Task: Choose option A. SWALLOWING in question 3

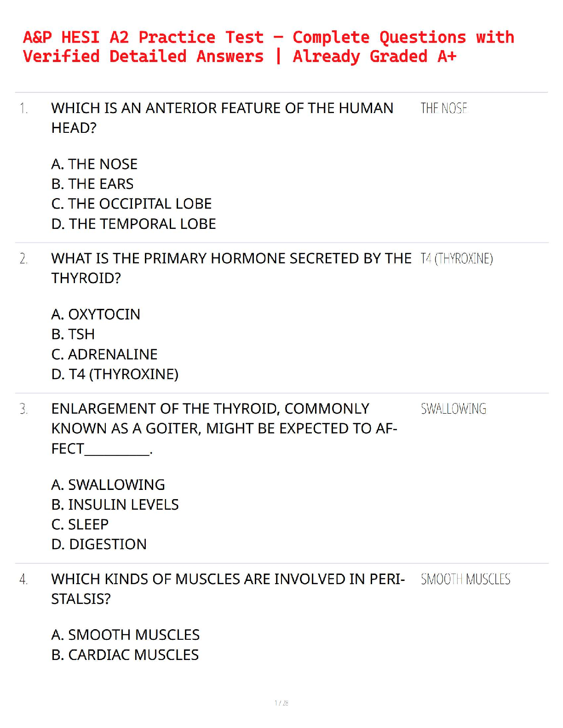Action: (108, 484)
